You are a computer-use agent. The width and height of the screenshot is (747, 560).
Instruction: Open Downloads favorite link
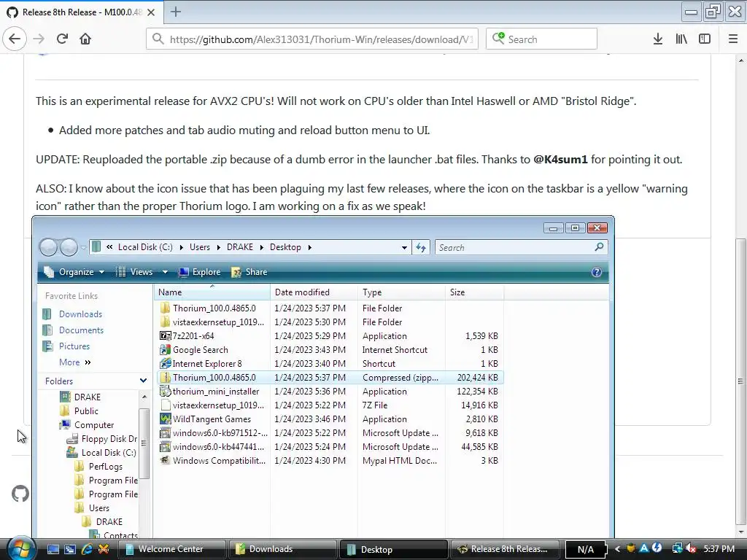[x=80, y=314]
